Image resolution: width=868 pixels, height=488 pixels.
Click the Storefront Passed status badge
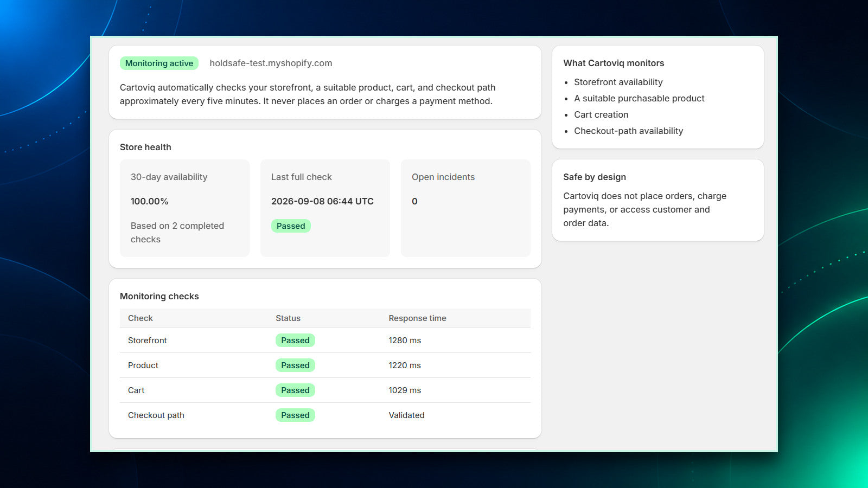(295, 341)
